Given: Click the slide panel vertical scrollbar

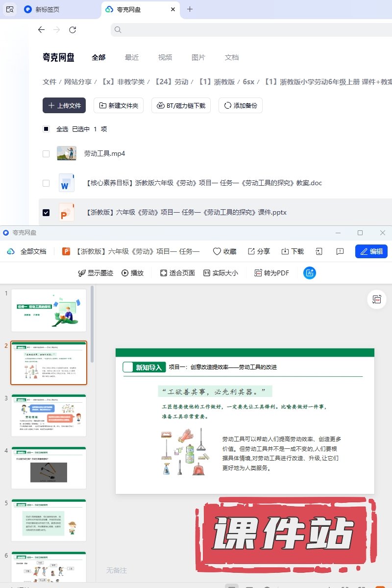Looking at the screenshot, I should tap(91, 323).
